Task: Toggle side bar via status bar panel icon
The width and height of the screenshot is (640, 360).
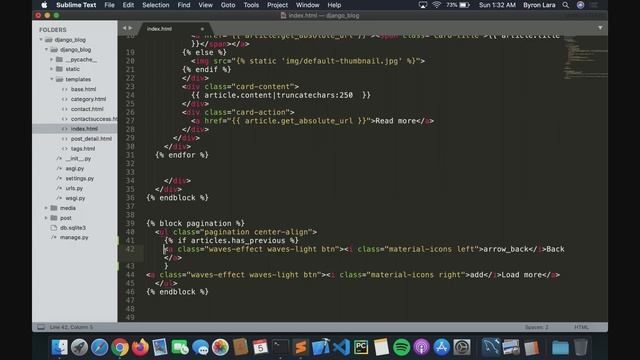Action: (x=41, y=327)
